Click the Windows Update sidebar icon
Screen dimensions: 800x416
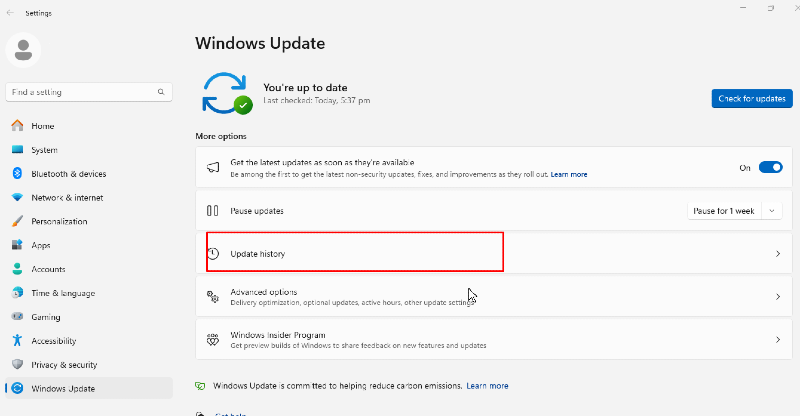click(x=17, y=388)
